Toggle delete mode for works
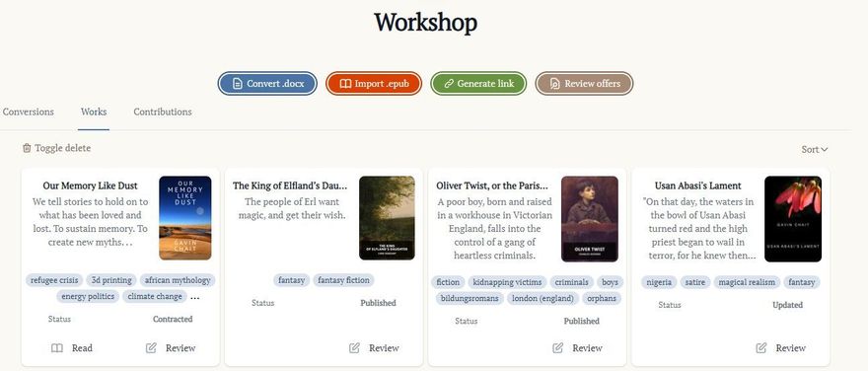868x371 pixels. tap(56, 148)
